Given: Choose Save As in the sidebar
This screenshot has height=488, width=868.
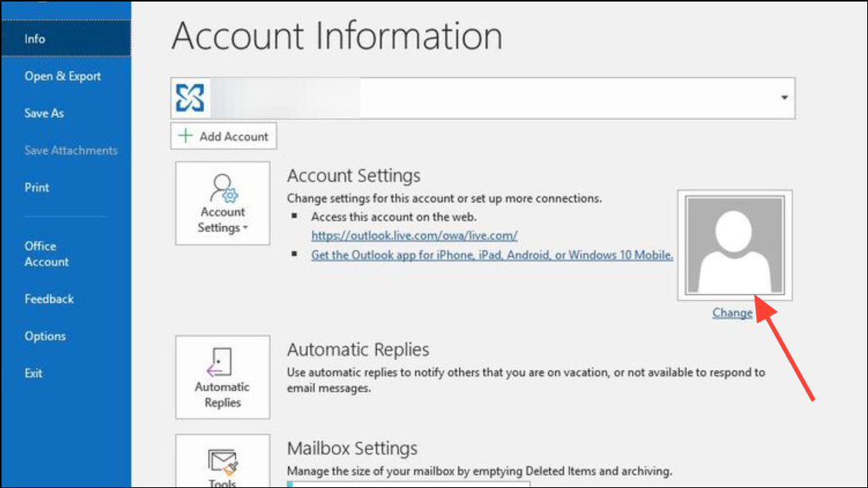Looking at the screenshot, I should 44,113.
